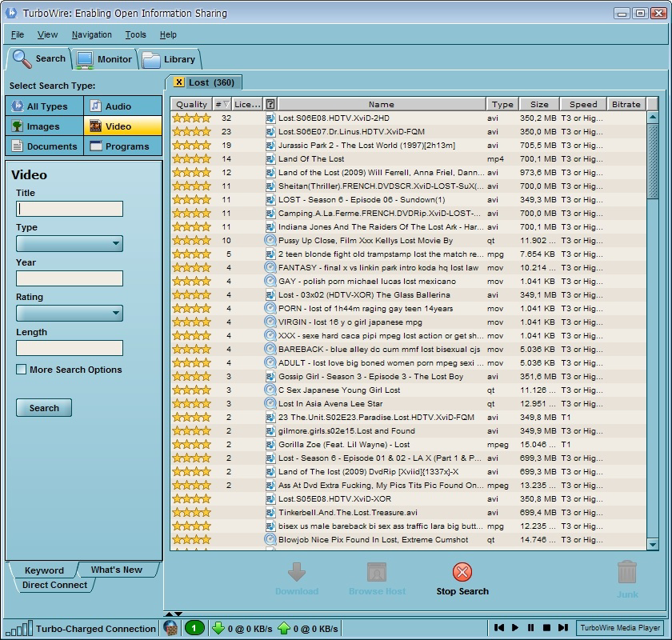Screen dimensions: 672x640
Task: Switch to the Monitor tab
Action: tap(105, 59)
